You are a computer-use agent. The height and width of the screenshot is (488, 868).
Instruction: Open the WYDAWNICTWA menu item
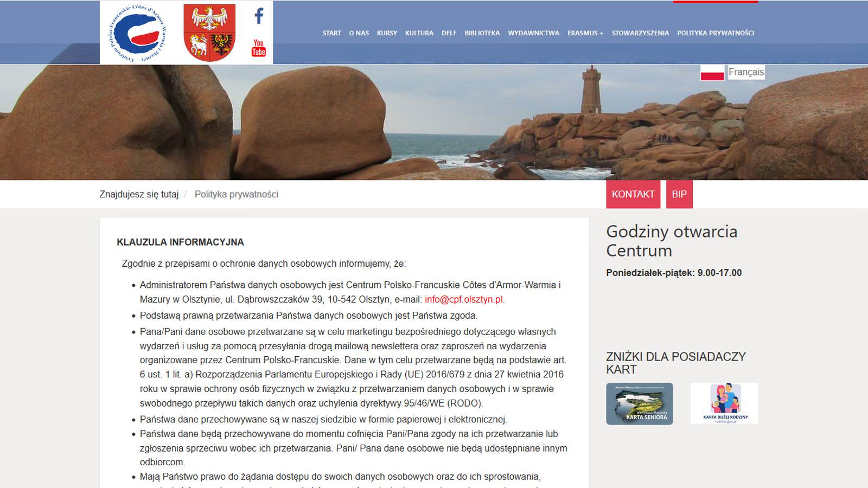(x=533, y=33)
